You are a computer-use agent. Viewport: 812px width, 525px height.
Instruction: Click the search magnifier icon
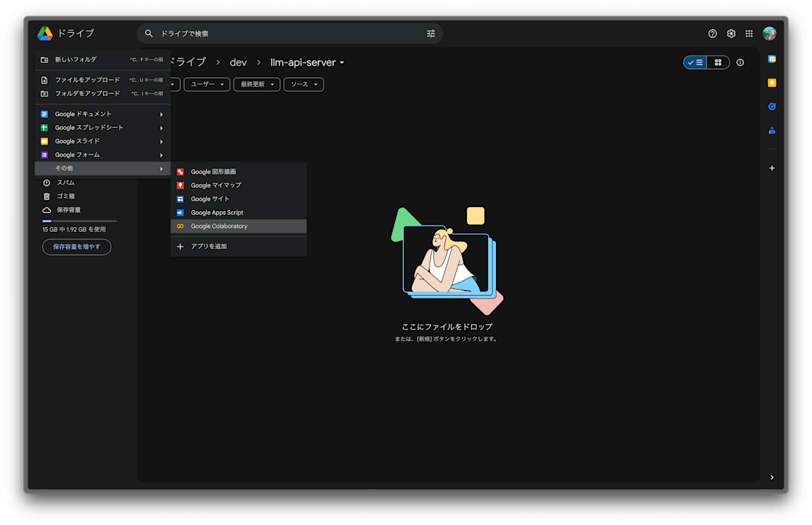(149, 34)
